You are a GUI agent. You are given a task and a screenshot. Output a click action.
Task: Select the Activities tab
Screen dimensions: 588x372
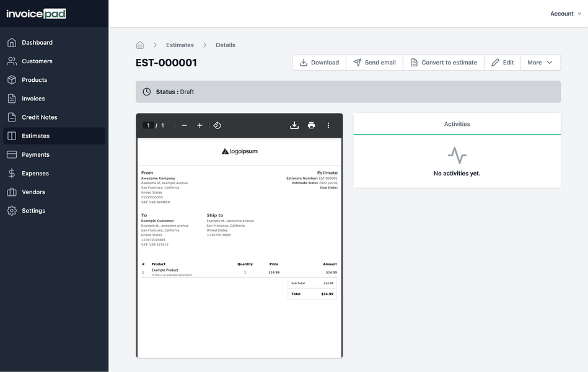click(457, 124)
